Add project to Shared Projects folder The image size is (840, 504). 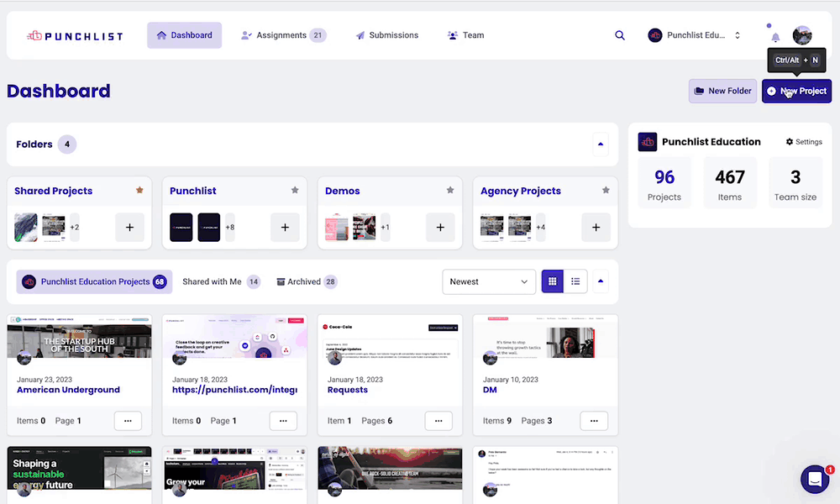(x=129, y=227)
